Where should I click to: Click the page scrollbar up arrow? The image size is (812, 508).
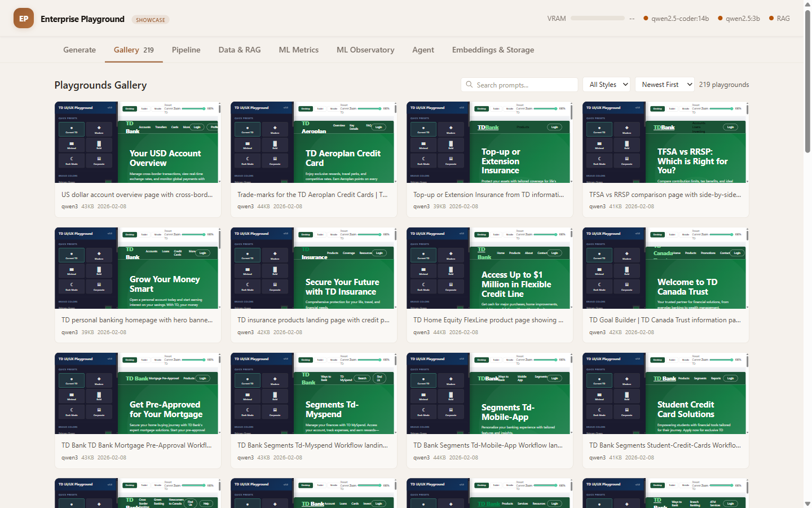(807, 3)
